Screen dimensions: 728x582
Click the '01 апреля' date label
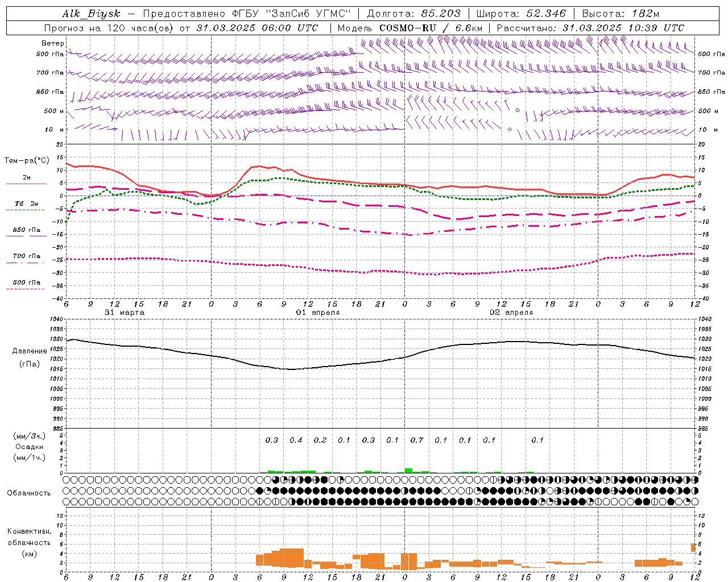[x=318, y=312]
